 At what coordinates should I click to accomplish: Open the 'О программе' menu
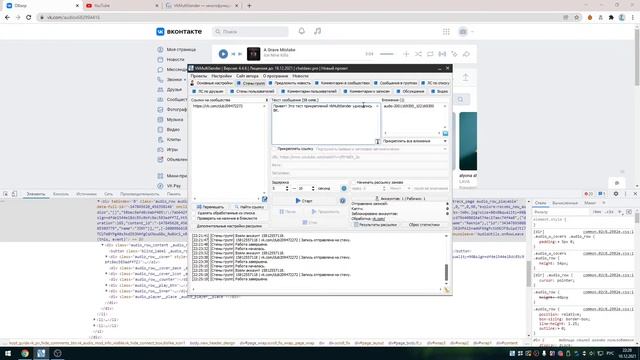(x=275, y=76)
